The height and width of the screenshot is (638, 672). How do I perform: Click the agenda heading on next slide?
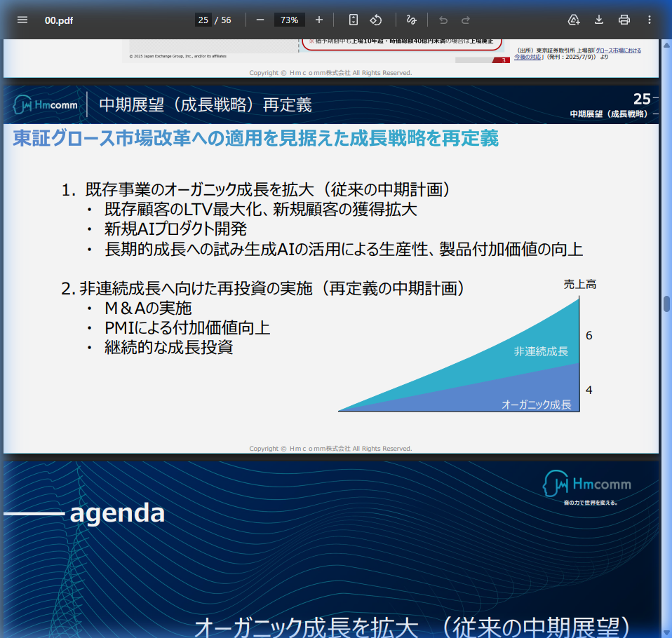click(x=117, y=514)
